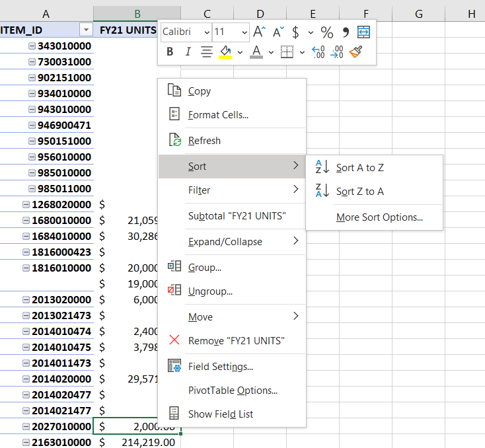Open the Sort submenu

(x=232, y=167)
